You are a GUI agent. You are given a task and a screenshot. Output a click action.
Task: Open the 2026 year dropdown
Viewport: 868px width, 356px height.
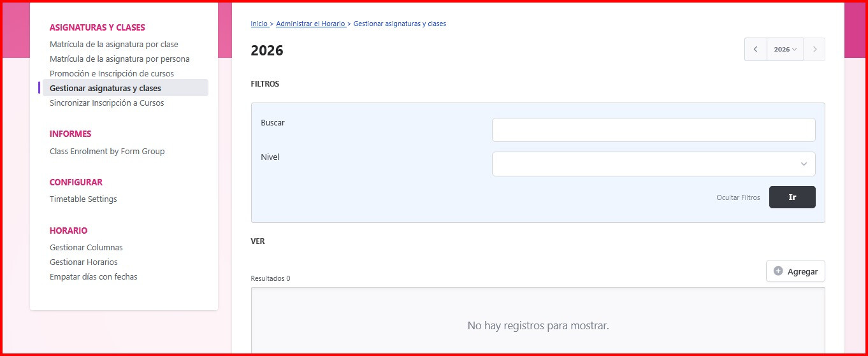tap(785, 50)
